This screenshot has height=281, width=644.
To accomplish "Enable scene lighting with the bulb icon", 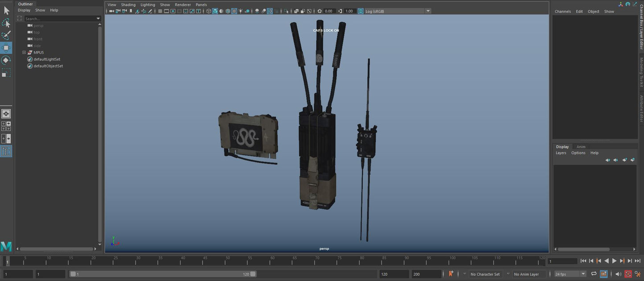I will point(241,11).
